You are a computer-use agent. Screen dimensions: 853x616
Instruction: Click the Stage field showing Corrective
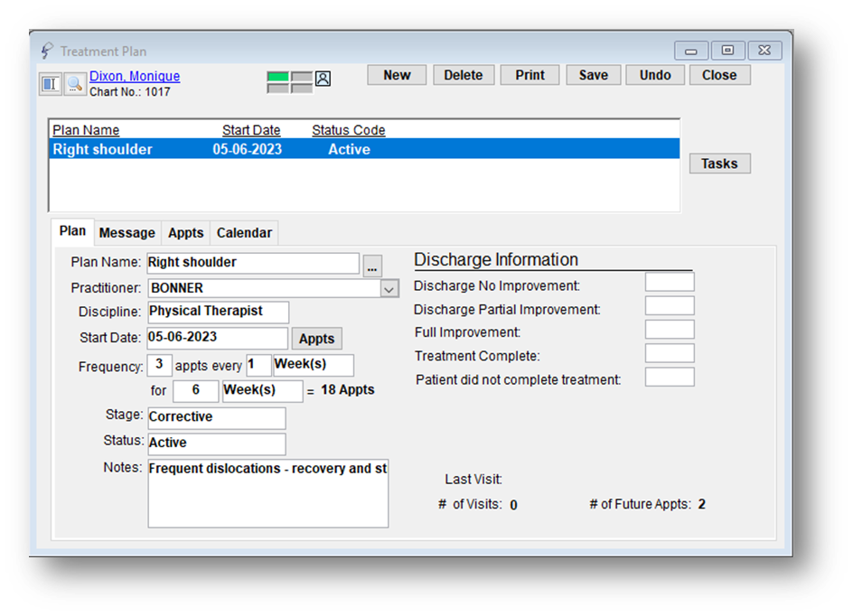pos(217,417)
